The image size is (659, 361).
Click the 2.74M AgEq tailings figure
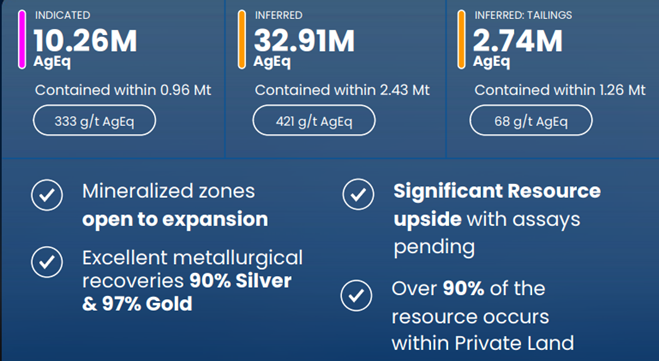tap(518, 47)
